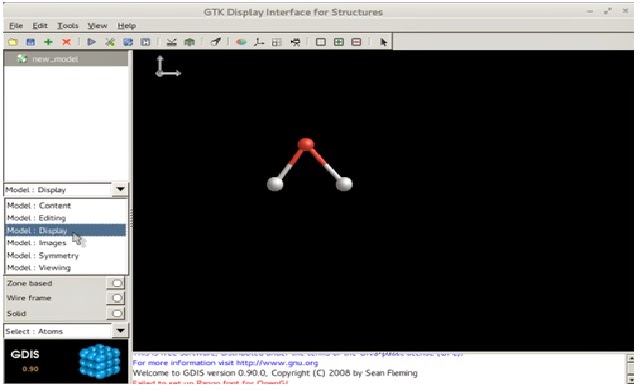Click the blue play arrow toolbar icon
This screenshot has width=639, height=390.
(92, 42)
